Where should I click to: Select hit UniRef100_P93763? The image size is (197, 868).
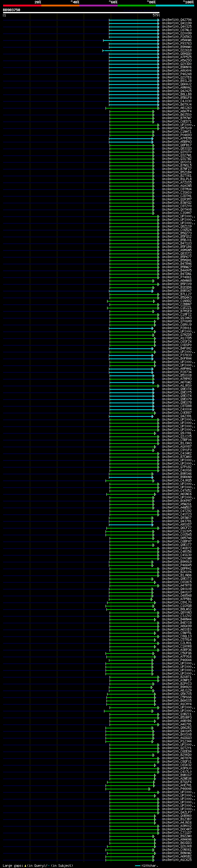[x=176, y=43]
